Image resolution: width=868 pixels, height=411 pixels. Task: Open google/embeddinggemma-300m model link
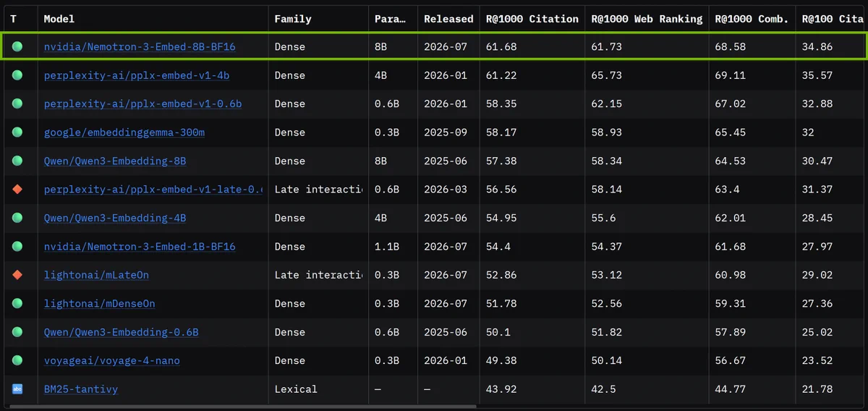click(124, 132)
